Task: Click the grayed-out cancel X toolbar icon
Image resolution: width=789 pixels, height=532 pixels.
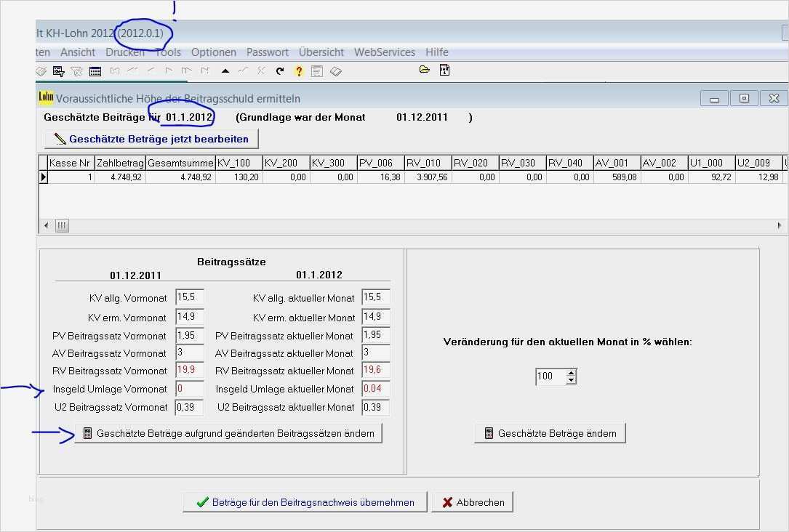Action: point(261,71)
